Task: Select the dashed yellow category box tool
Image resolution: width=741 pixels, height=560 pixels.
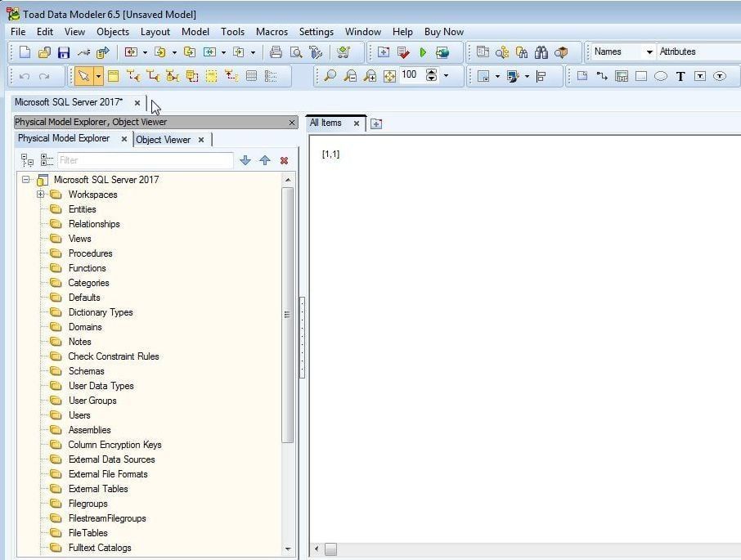Action: pos(211,76)
